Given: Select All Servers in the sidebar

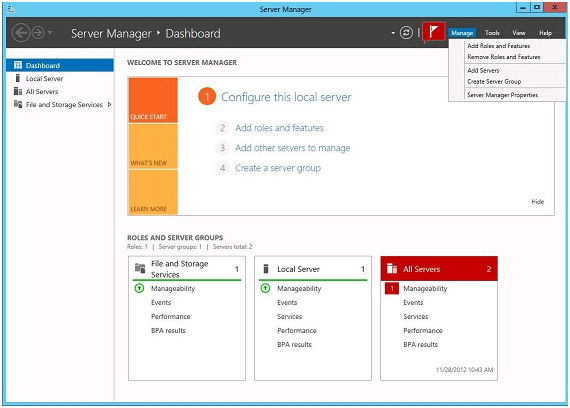Looking at the screenshot, I should pos(42,92).
